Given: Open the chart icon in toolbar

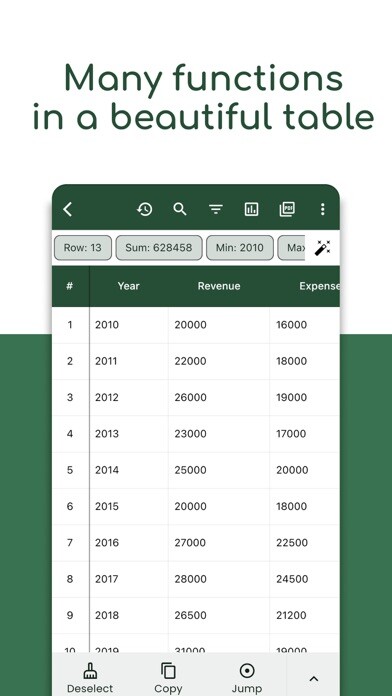Looking at the screenshot, I should click(251, 209).
